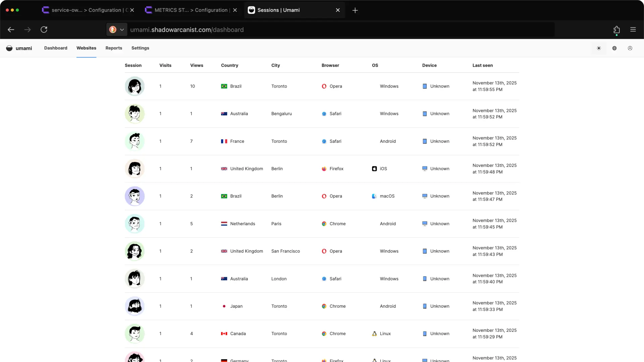Open the Reports nav item
This screenshot has width=644, height=362.
[114, 48]
